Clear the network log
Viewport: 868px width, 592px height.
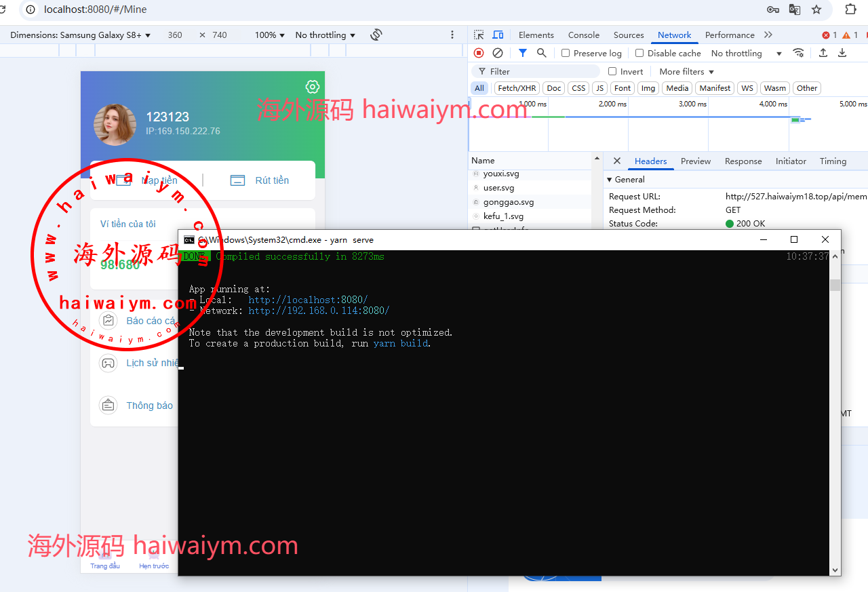click(498, 53)
